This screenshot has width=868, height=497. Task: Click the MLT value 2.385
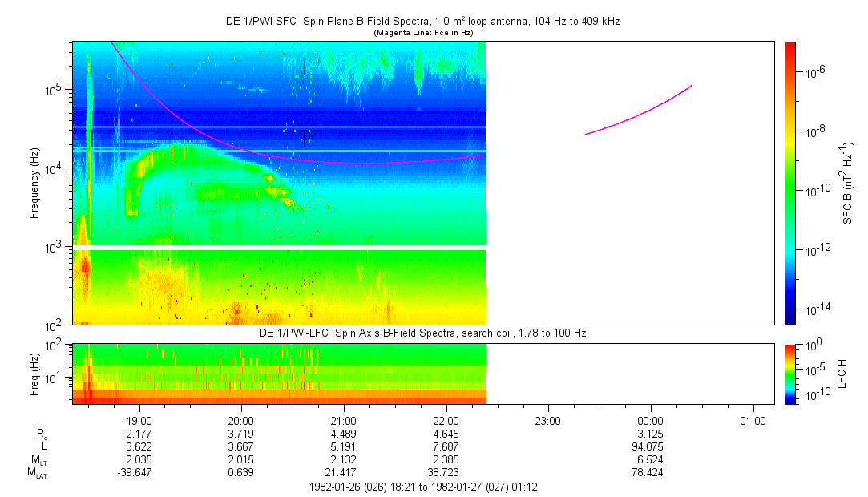coord(446,460)
